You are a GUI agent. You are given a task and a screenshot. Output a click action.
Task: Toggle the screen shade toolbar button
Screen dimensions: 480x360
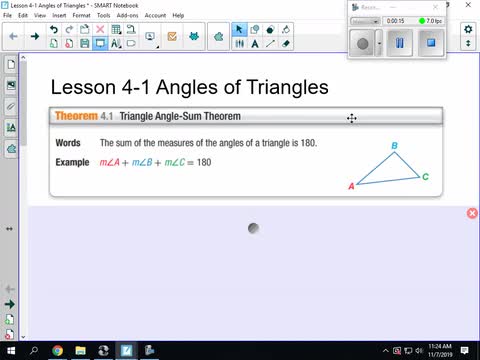100,43
